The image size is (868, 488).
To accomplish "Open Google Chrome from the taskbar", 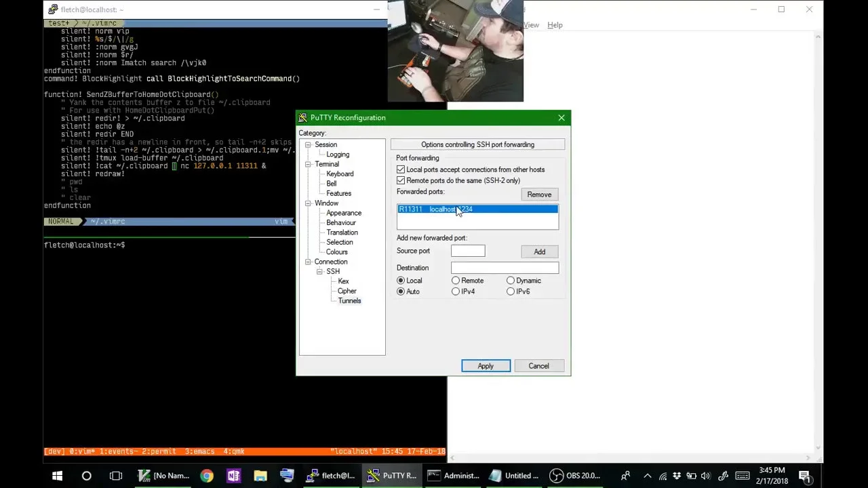I will [x=207, y=476].
